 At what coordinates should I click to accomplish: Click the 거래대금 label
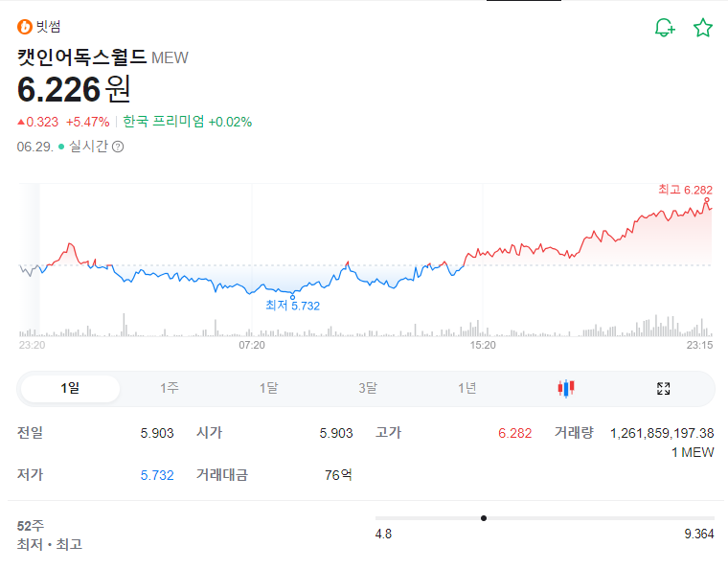click(222, 475)
